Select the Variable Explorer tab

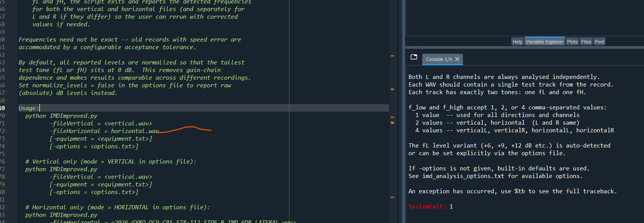click(x=544, y=42)
